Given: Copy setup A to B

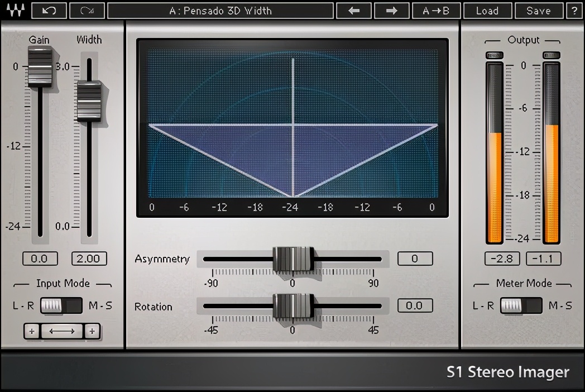Looking at the screenshot, I should (x=436, y=11).
